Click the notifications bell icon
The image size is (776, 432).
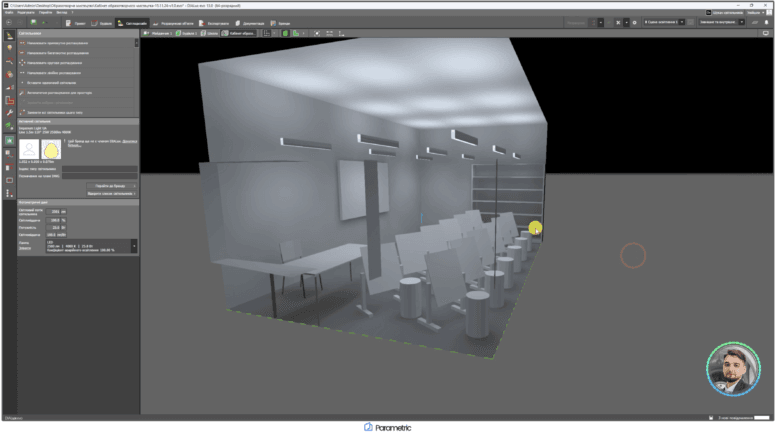coord(767,22)
